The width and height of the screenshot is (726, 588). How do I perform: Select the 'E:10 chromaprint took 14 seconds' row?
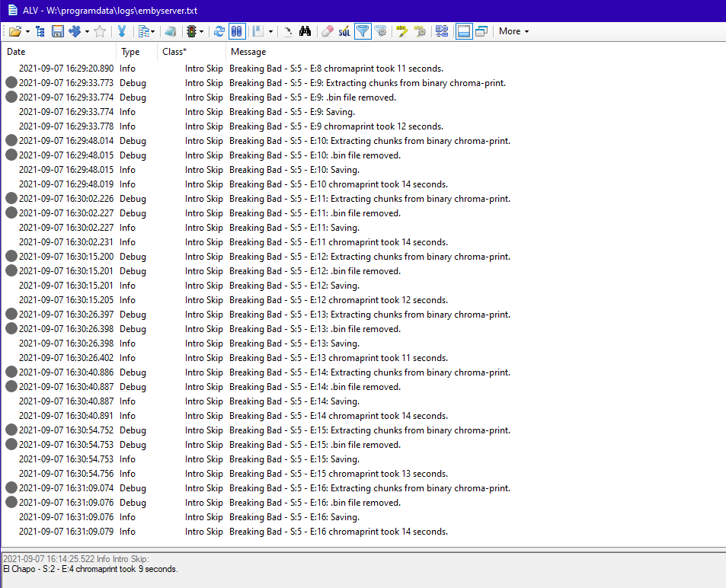(363, 184)
